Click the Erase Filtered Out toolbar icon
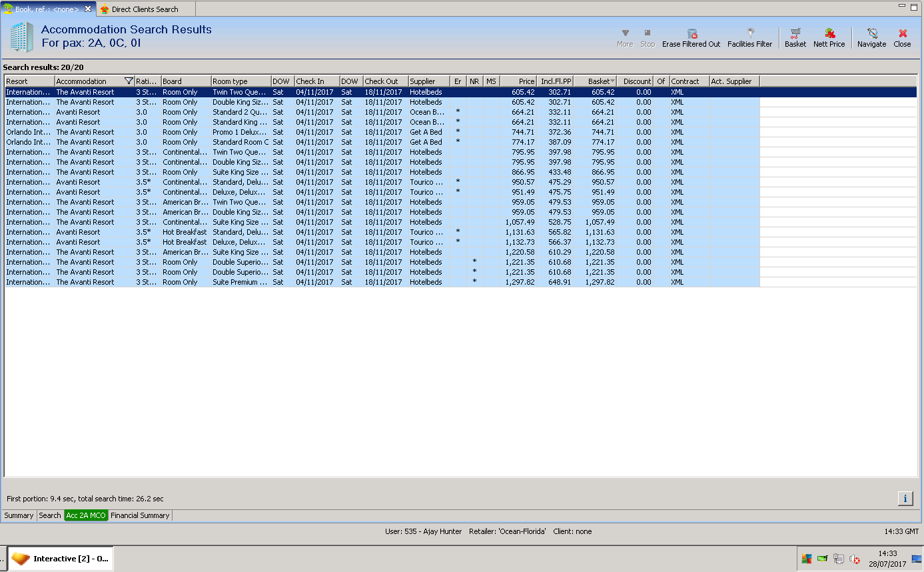 [x=691, y=34]
